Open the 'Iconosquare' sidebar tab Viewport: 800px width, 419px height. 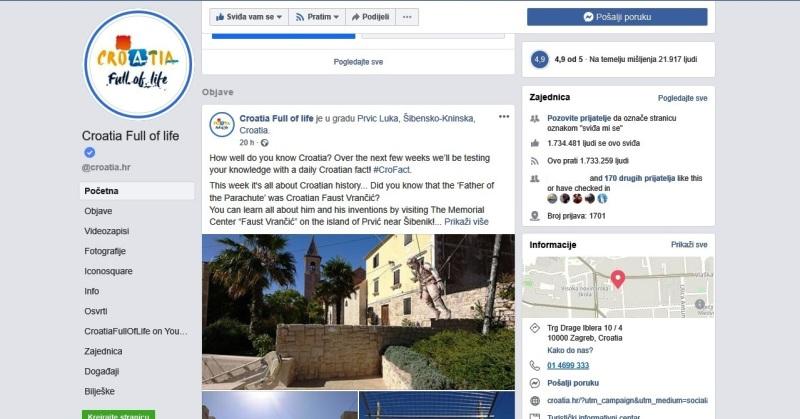pyautogui.click(x=108, y=271)
